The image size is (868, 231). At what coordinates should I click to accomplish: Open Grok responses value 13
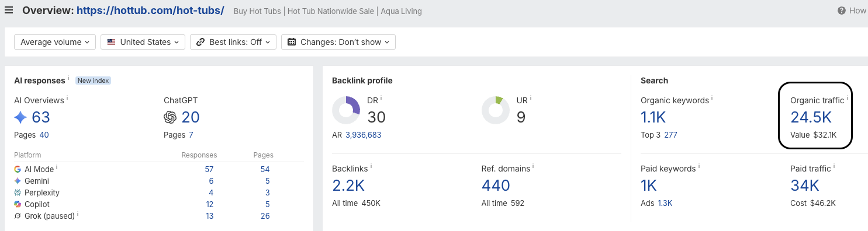click(209, 216)
